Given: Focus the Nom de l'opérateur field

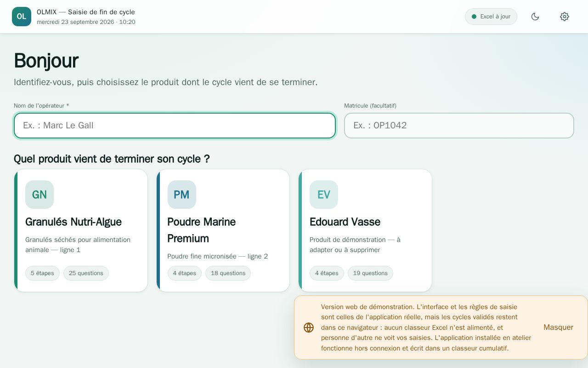Looking at the screenshot, I should [175, 126].
